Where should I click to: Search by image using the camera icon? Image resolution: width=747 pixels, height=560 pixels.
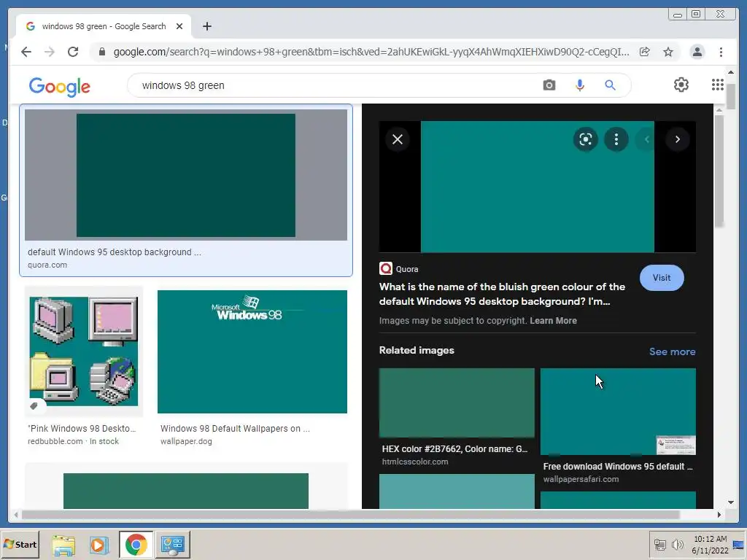[549, 85]
